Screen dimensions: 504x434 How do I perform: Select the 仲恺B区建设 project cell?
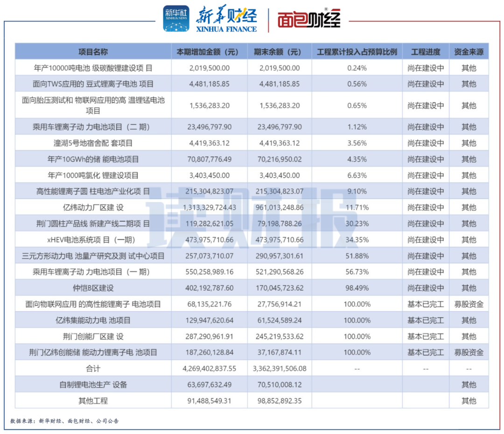click(93, 288)
